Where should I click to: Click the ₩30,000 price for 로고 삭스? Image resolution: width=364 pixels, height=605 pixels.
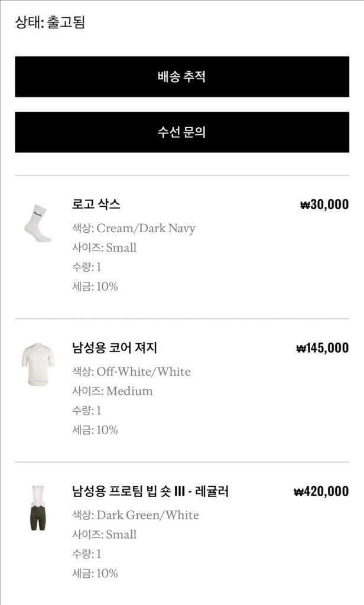point(323,204)
